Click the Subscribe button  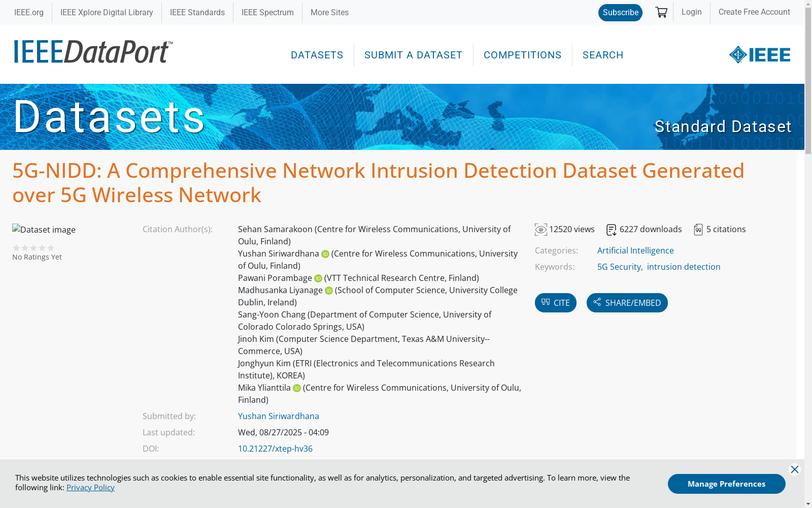coord(620,13)
